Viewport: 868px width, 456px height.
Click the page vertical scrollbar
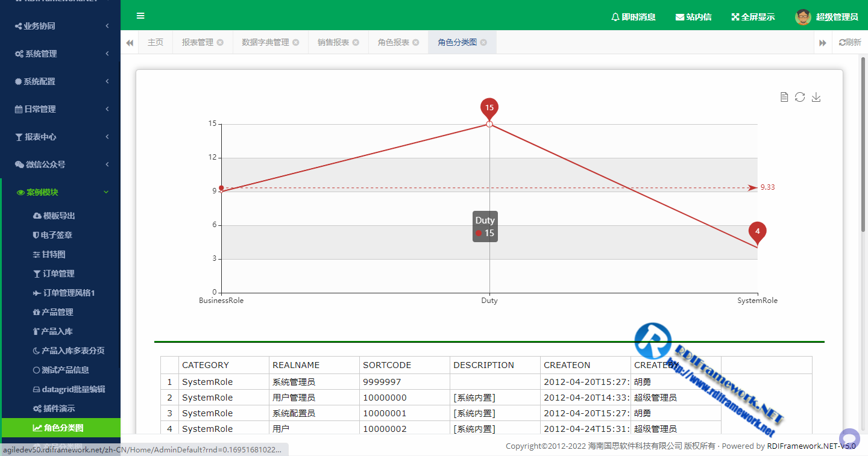coord(863,145)
